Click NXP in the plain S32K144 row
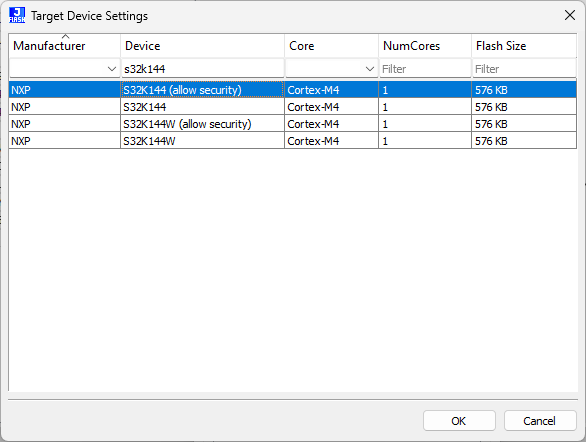 point(21,107)
